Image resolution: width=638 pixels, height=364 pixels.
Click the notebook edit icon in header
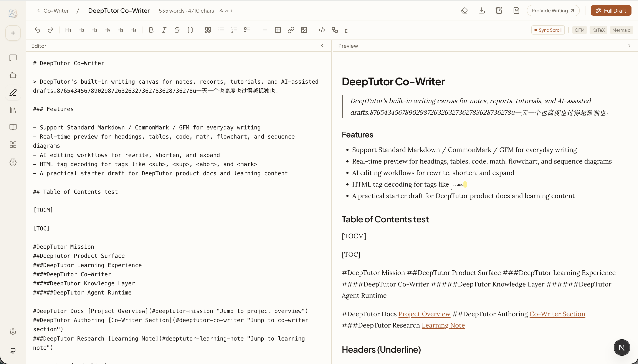499,10
